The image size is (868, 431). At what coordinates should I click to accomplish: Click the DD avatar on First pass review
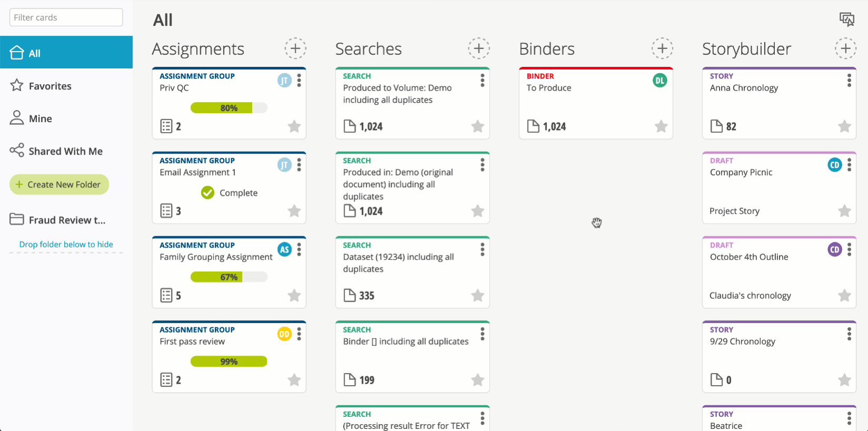[284, 334]
